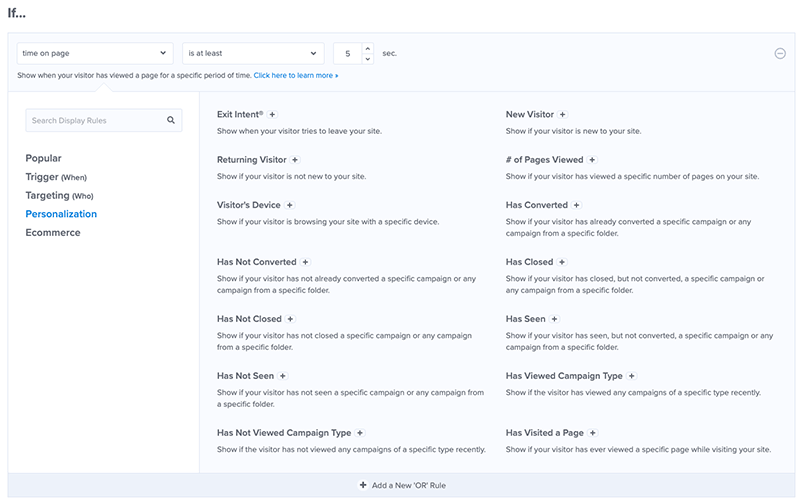This screenshot has height=502, width=800.
Task: Add the Has Viewed Campaign Type plus icon
Action: 632,376
